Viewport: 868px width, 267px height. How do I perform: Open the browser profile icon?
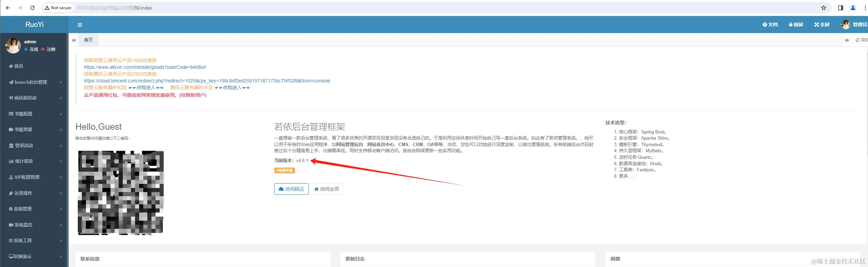[x=853, y=8]
